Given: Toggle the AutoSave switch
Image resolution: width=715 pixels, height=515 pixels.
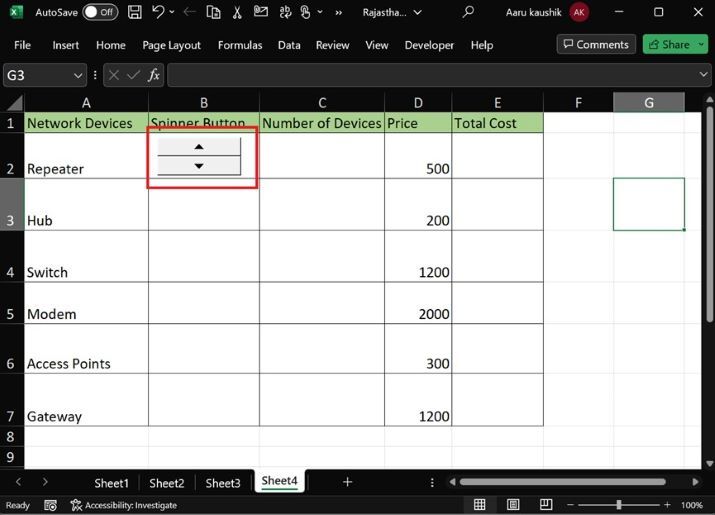Looking at the screenshot, I should click(99, 13).
